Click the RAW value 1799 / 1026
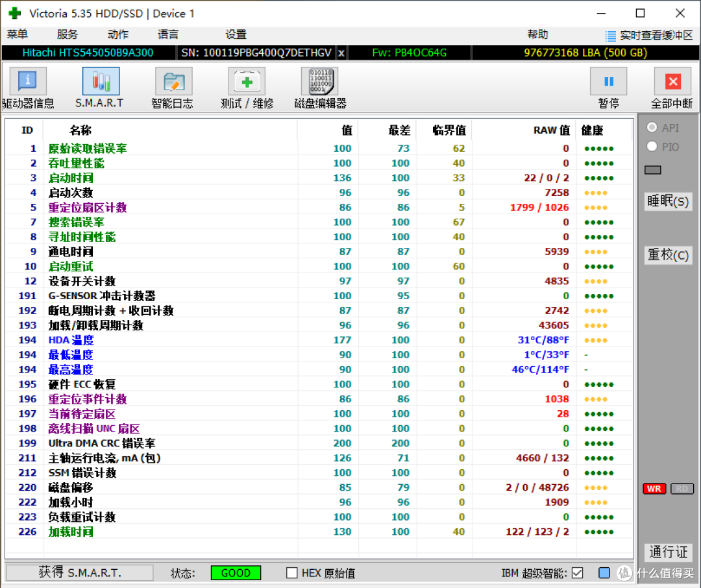This screenshot has width=701, height=588. 539,208
